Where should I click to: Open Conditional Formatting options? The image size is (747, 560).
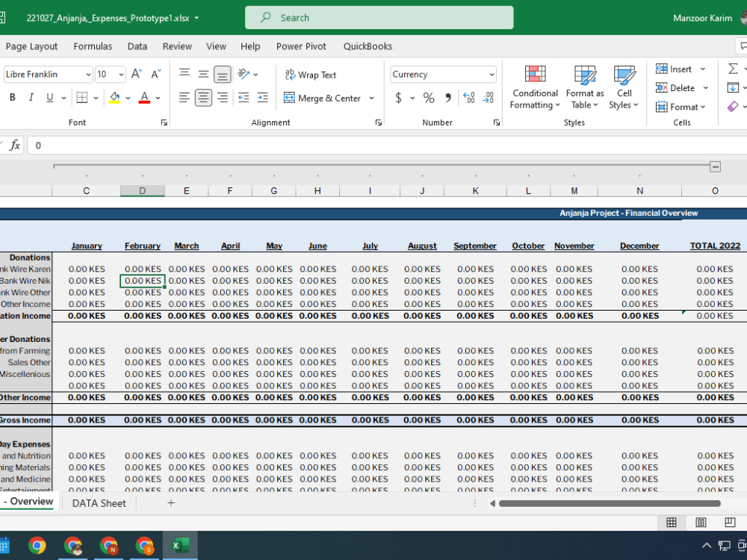(535, 87)
